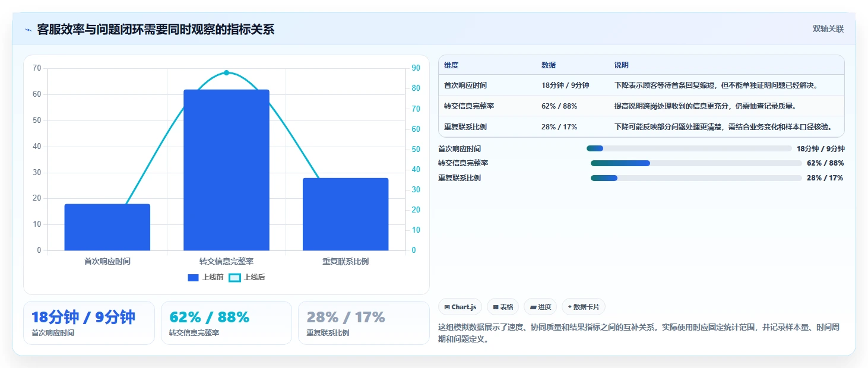Click the 首次响应时间 table row label
The width and height of the screenshot is (868, 368).
point(465,85)
